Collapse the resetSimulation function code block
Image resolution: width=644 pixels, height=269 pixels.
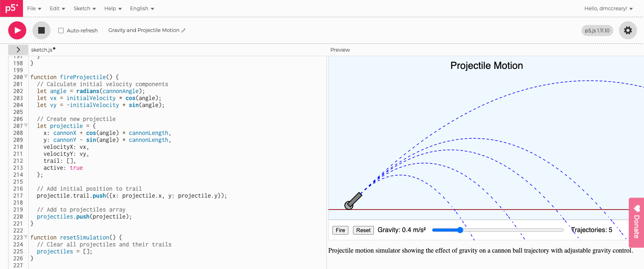[x=26, y=237]
